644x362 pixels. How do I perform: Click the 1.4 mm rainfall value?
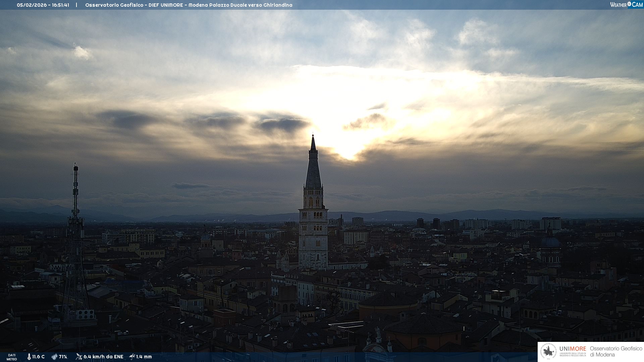tap(144, 357)
